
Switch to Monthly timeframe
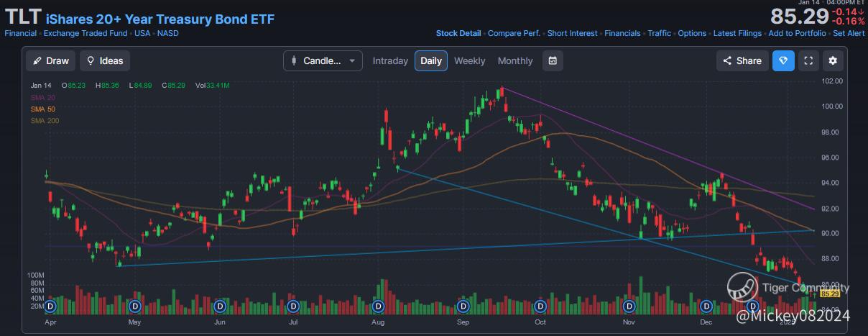(515, 61)
